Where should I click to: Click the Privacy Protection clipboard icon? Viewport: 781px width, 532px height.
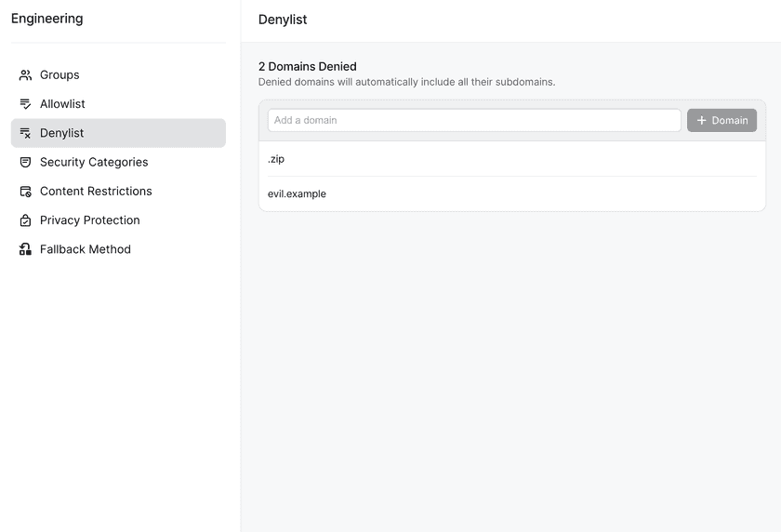(x=25, y=220)
